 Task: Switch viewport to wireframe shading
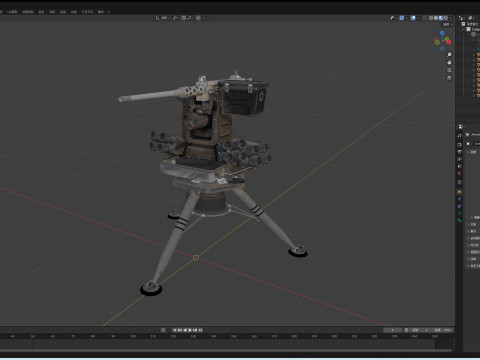(431, 18)
